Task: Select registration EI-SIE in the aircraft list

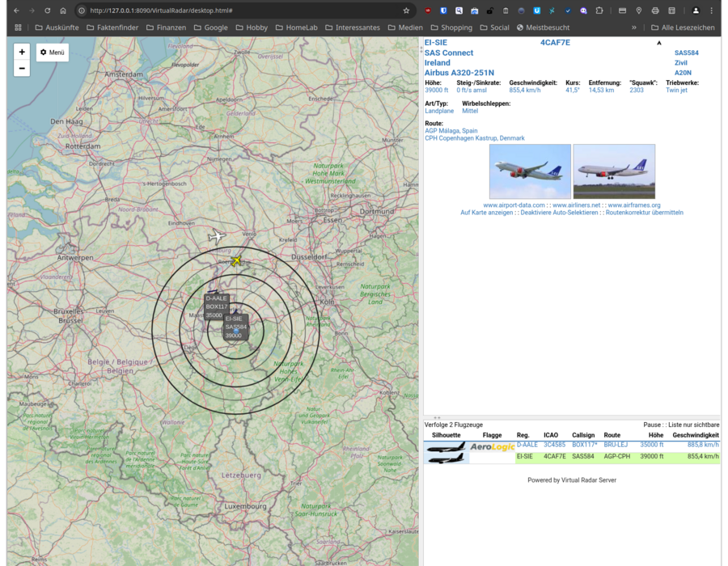Action: click(525, 457)
